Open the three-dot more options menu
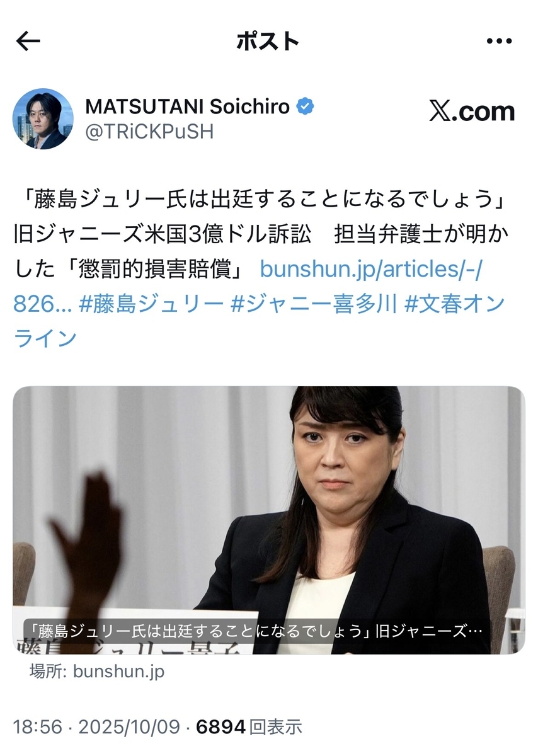 pyautogui.click(x=500, y=42)
